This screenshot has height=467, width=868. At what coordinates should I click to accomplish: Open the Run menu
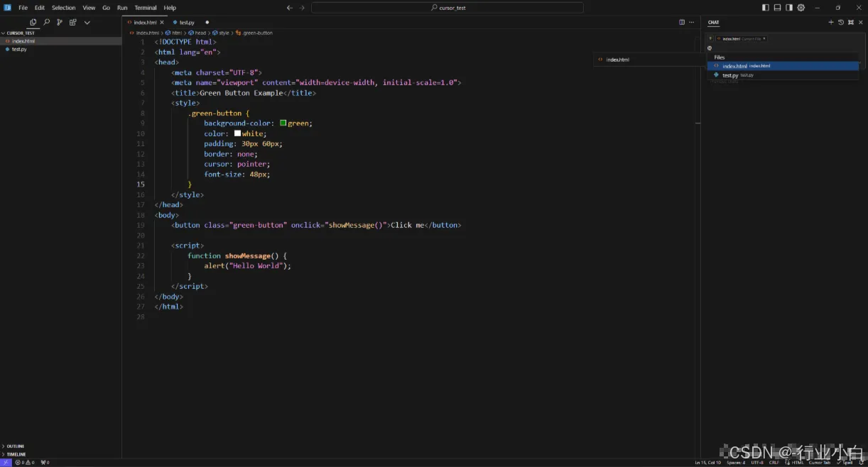(122, 8)
